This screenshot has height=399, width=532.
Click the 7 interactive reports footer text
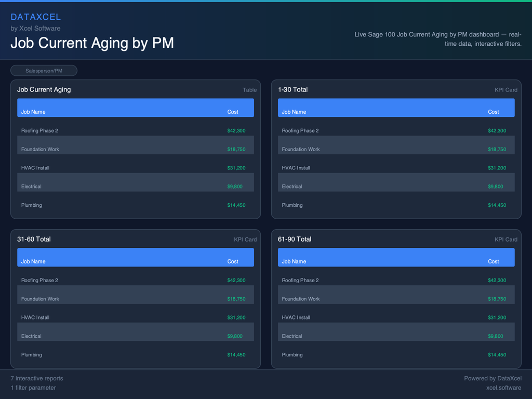(x=37, y=378)
